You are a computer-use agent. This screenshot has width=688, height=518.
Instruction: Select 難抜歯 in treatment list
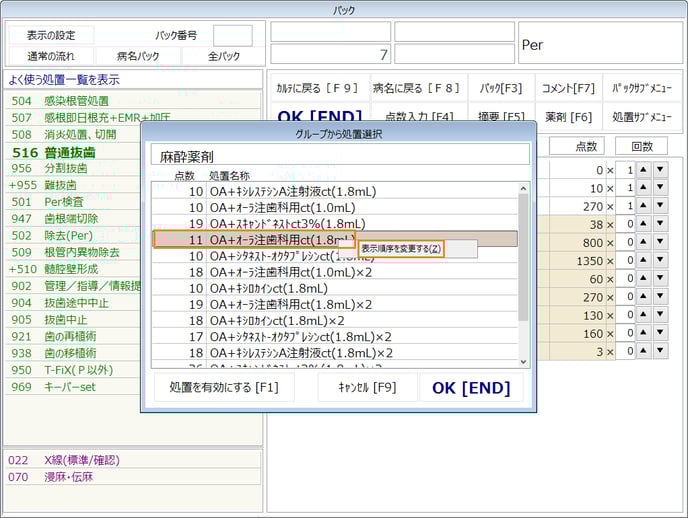pos(66,185)
